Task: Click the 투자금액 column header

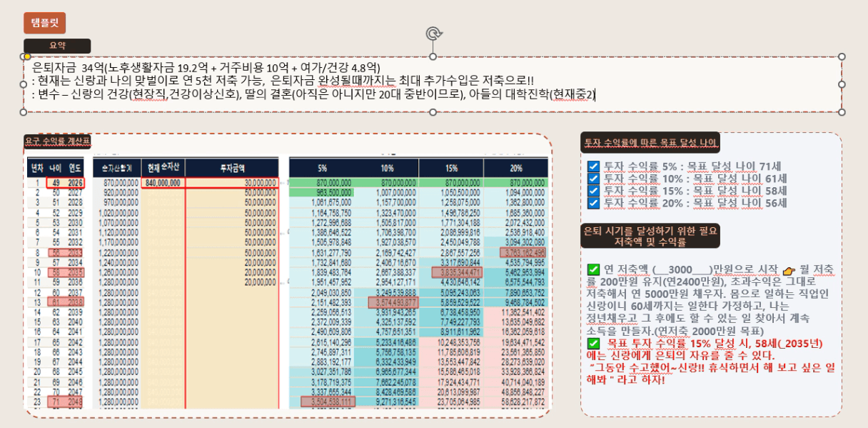Action: pyautogui.click(x=232, y=169)
